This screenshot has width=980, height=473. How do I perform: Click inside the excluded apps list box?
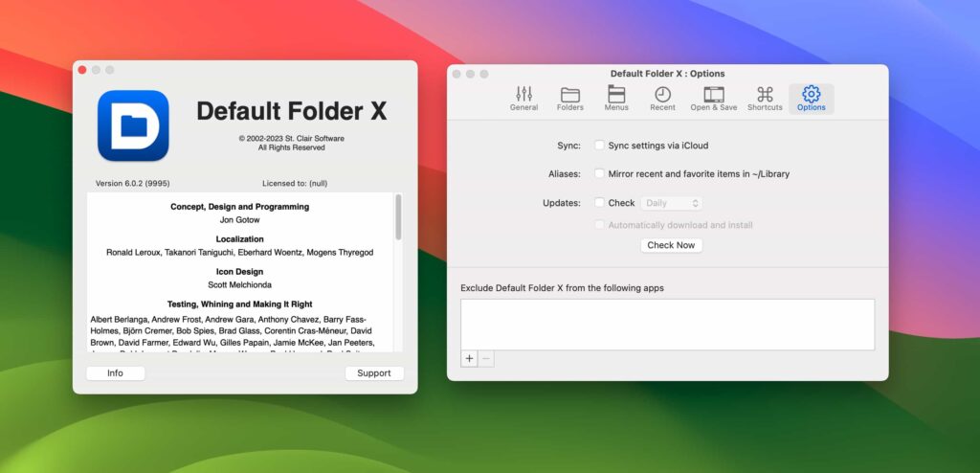tap(667, 324)
